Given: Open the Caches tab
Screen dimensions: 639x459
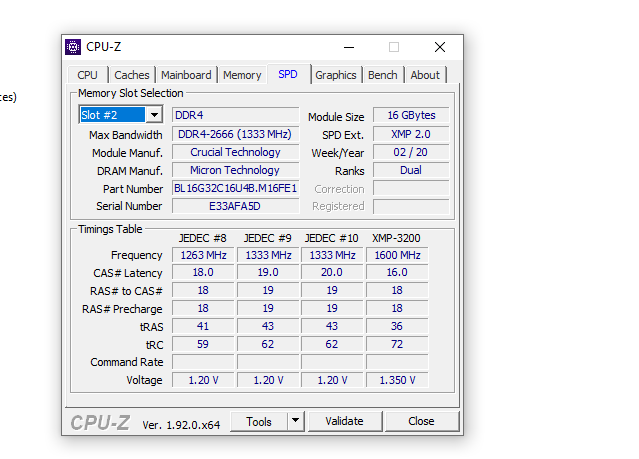Looking at the screenshot, I should (132, 75).
